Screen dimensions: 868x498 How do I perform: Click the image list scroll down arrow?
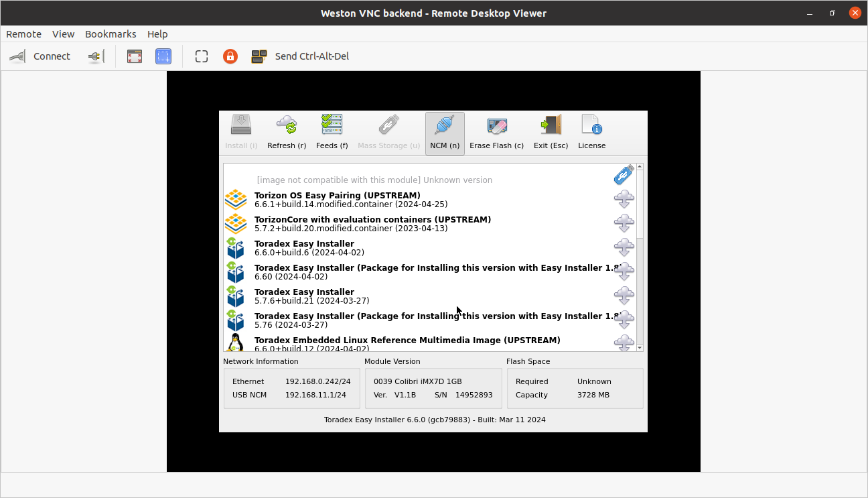[640, 348]
